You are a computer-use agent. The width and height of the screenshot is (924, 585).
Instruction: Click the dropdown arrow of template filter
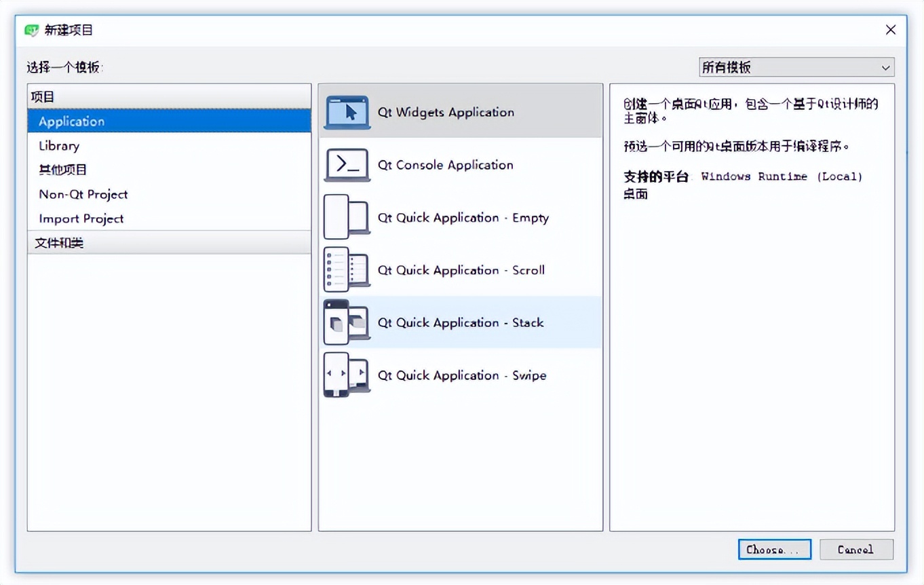[x=885, y=68]
